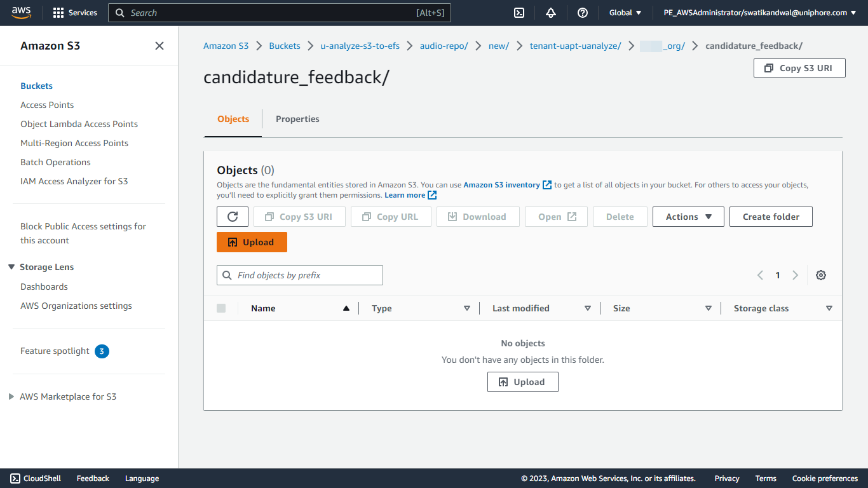Sort by the Storage class column arrow

click(829, 308)
